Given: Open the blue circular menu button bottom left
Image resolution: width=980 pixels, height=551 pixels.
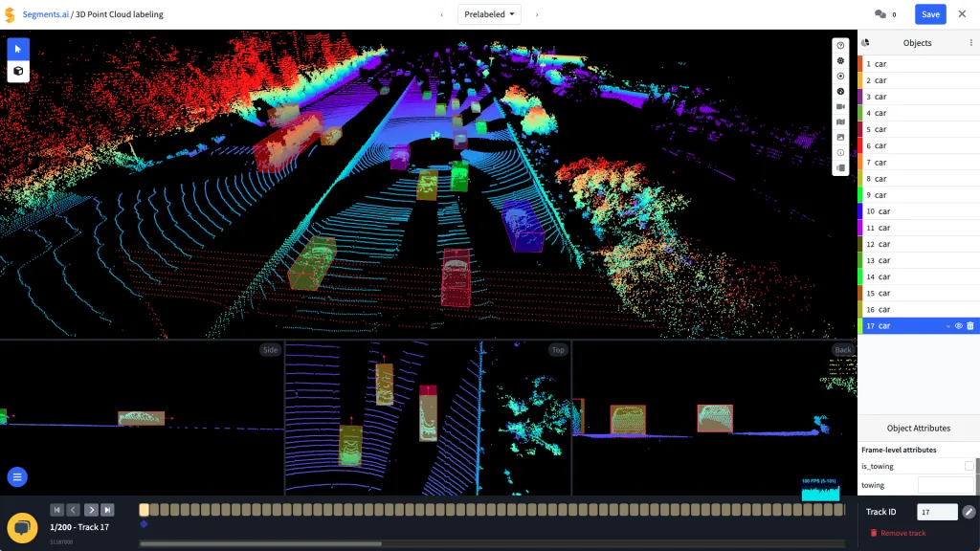Looking at the screenshot, I should [17, 476].
